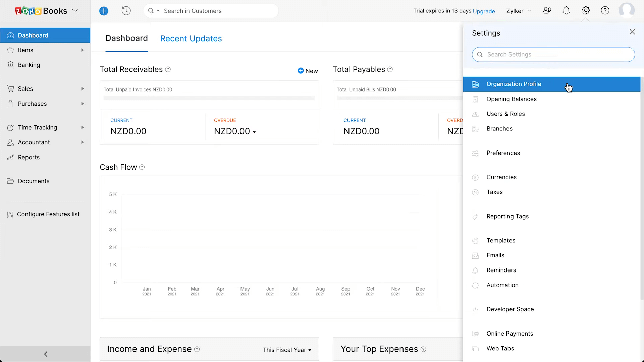
Task: Select the Opening Balances option
Action: [512, 99]
